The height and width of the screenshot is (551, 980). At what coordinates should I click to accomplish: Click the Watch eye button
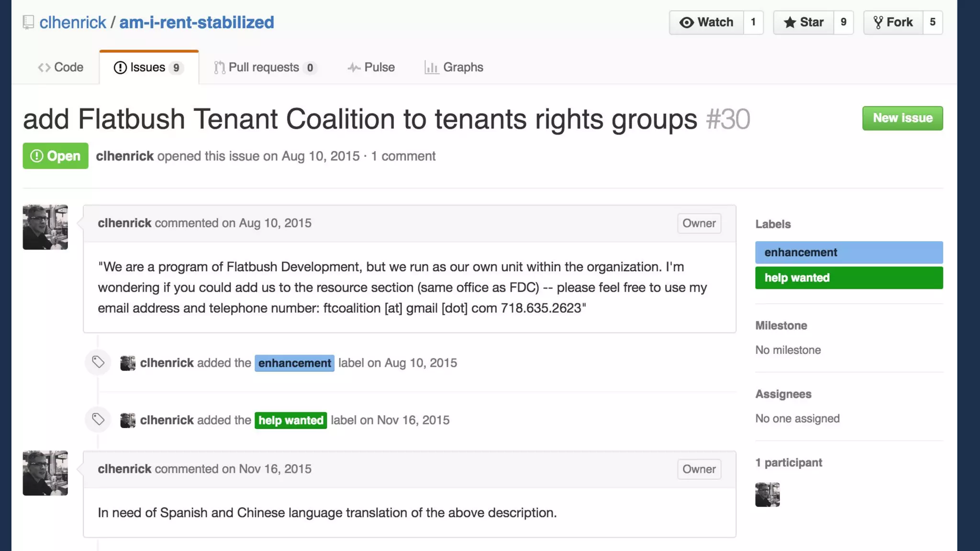coord(706,22)
